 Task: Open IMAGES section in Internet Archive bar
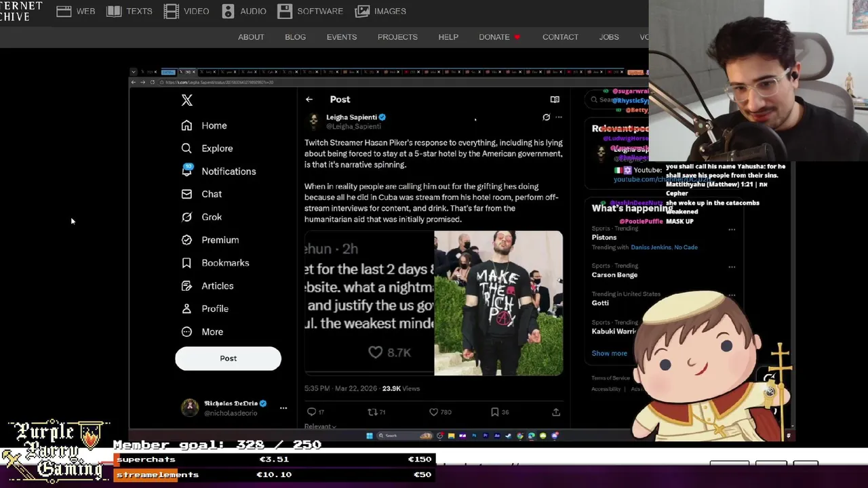380,11
